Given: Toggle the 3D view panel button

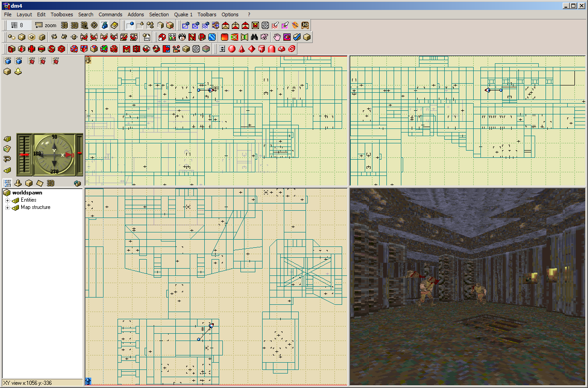Looking at the screenshot, I should coord(51,183).
